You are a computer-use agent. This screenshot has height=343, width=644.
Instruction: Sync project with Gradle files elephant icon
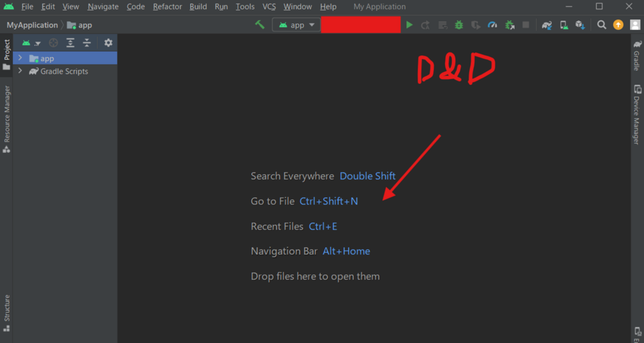(x=546, y=24)
